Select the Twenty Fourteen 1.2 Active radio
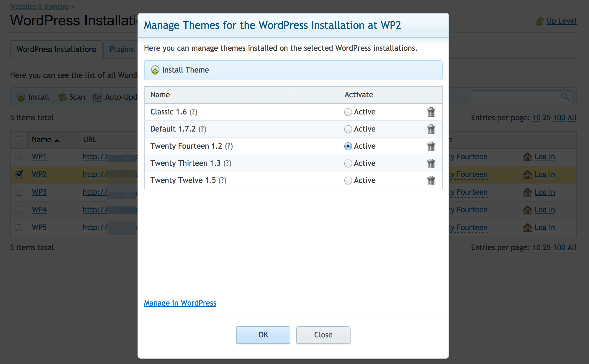This screenshot has height=364, width=589. point(348,146)
